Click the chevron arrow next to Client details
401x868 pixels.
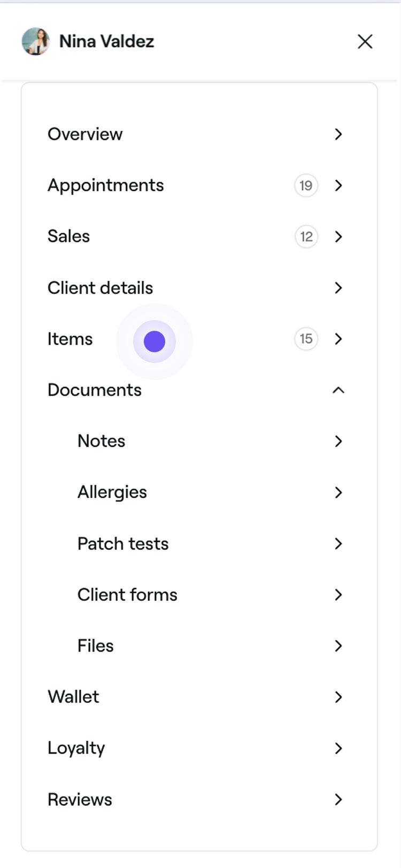point(338,288)
